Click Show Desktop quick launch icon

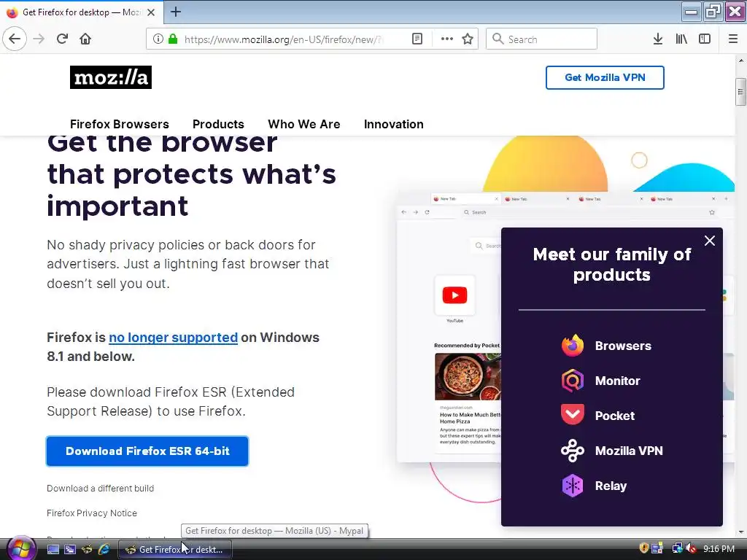coord(53,550)
